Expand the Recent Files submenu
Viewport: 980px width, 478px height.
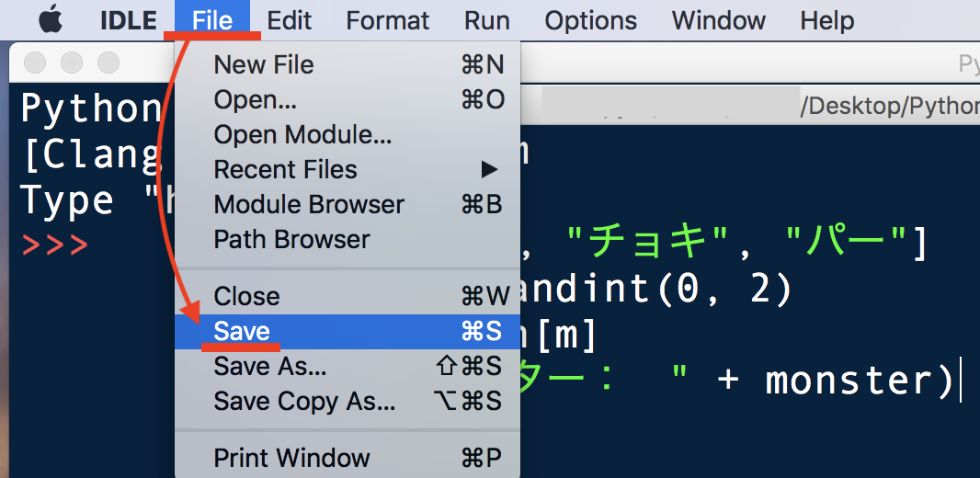point(348,170)
